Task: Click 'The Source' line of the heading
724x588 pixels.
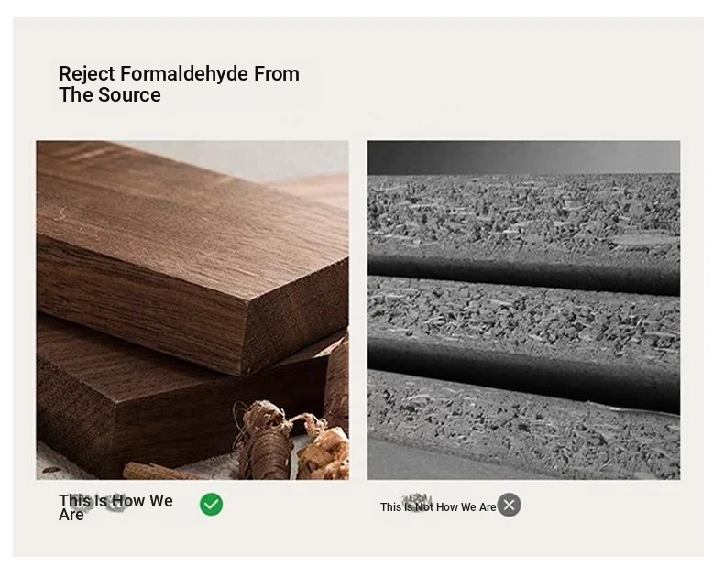Action: coord(110,95)
